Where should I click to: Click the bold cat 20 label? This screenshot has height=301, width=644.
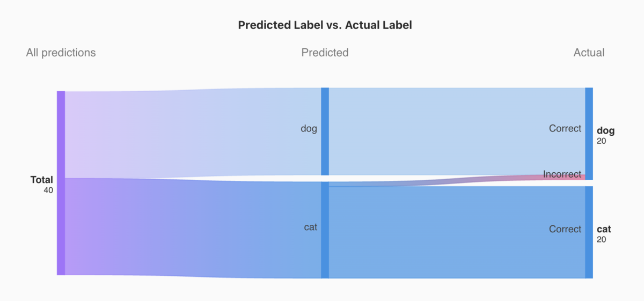click(x=604, y=234)
